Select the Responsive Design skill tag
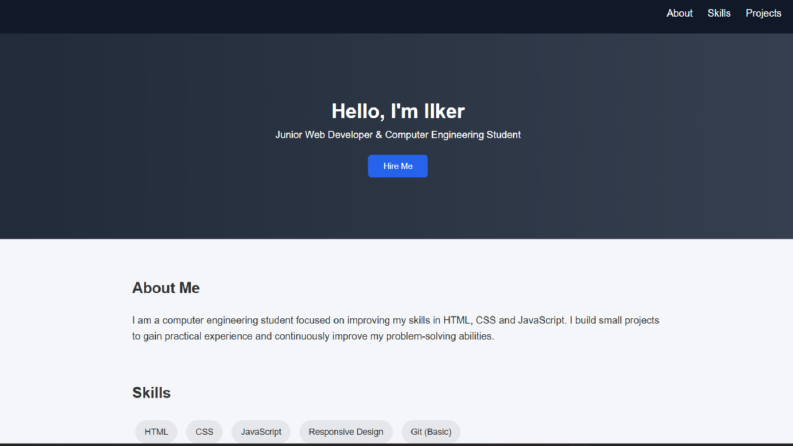The height and width of the screenshot is (446, 793). click(346, 432)
